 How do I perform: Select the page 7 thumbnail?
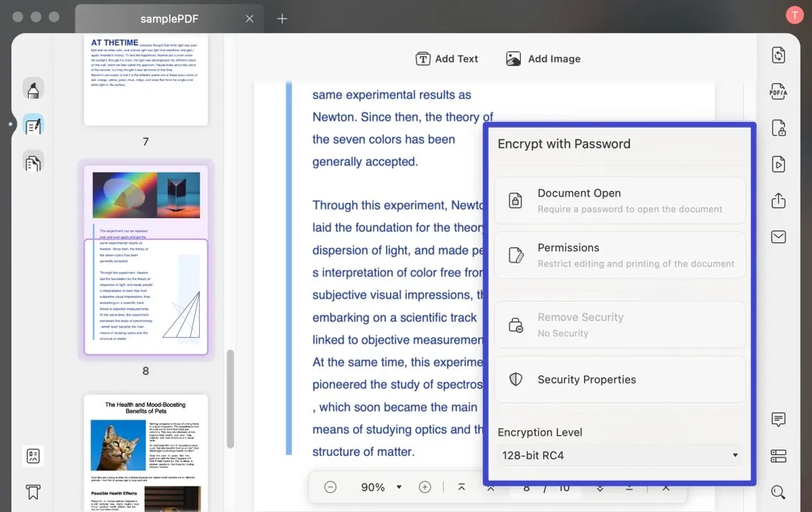[x=145, y=80]
